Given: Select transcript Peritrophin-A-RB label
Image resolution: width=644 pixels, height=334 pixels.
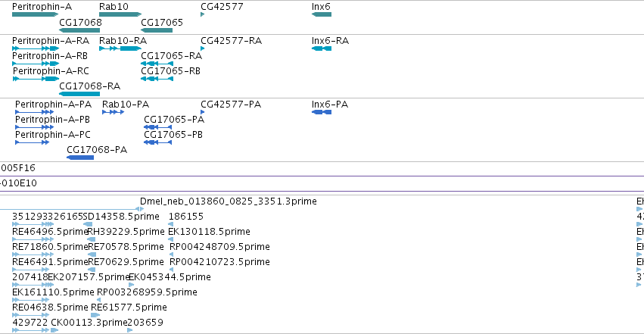Looking at the screenshot, I should [50, 56].
